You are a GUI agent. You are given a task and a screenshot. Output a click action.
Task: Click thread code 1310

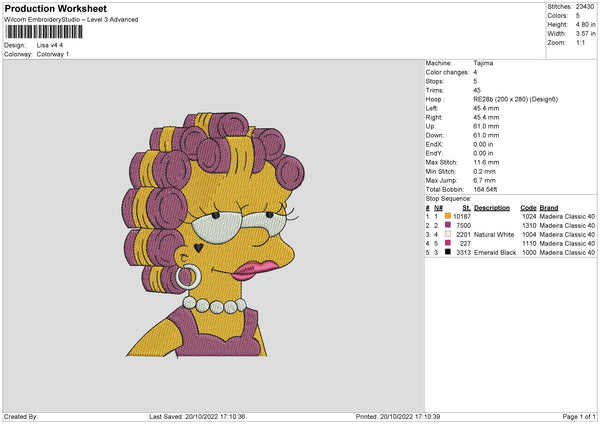[529, 225]
